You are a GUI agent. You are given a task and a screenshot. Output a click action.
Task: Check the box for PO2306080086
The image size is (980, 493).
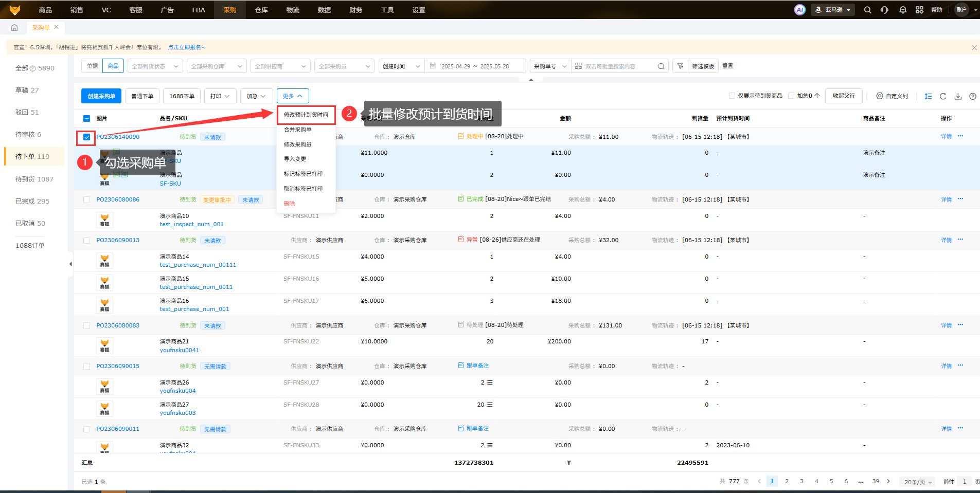pos(86,199)
